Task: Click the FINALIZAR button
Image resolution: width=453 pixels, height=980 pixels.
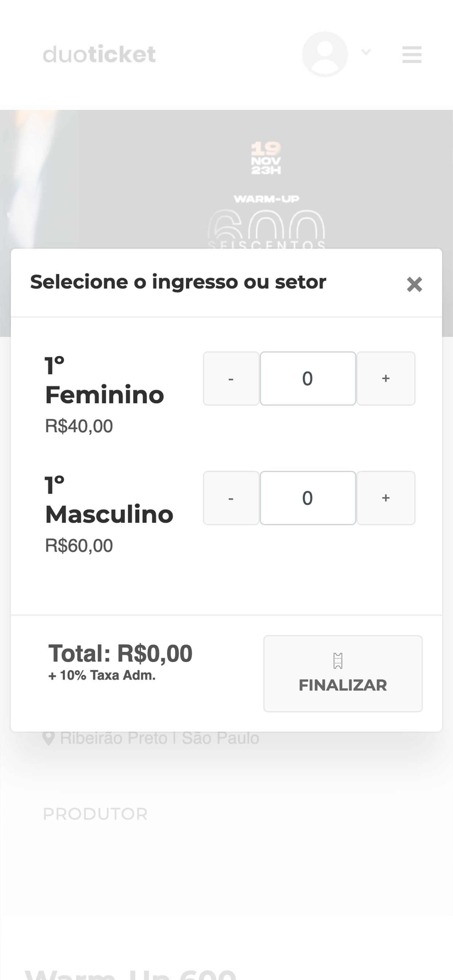Action: [x=343, y=673]
